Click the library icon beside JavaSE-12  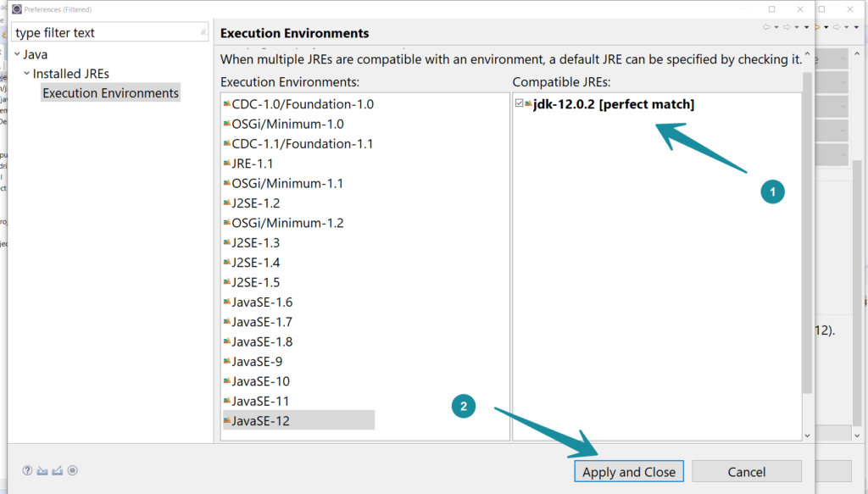pyautogui.click(x=227, y=419)
